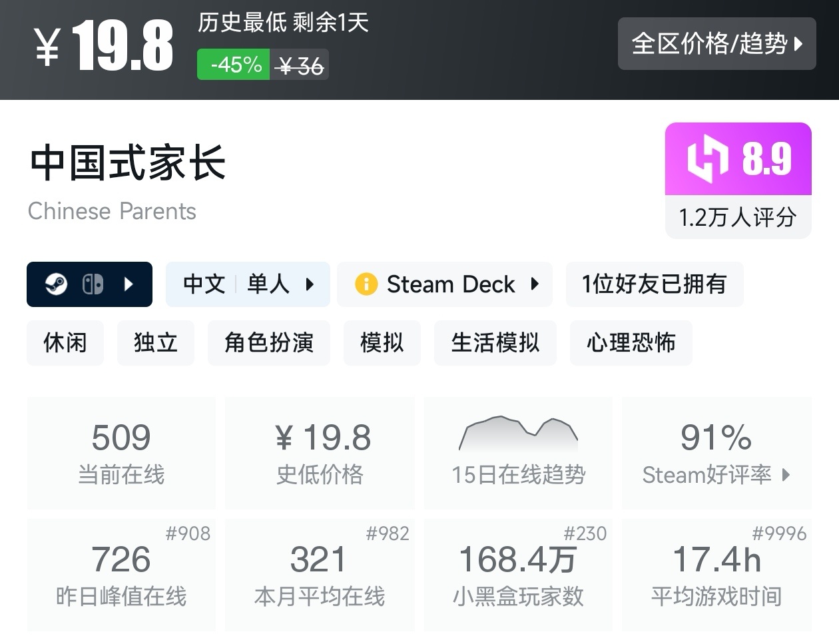Expand Steam Deck compatibility arrow
The width and height of the screenshot is (839, 644).
[x=535, y=284]
